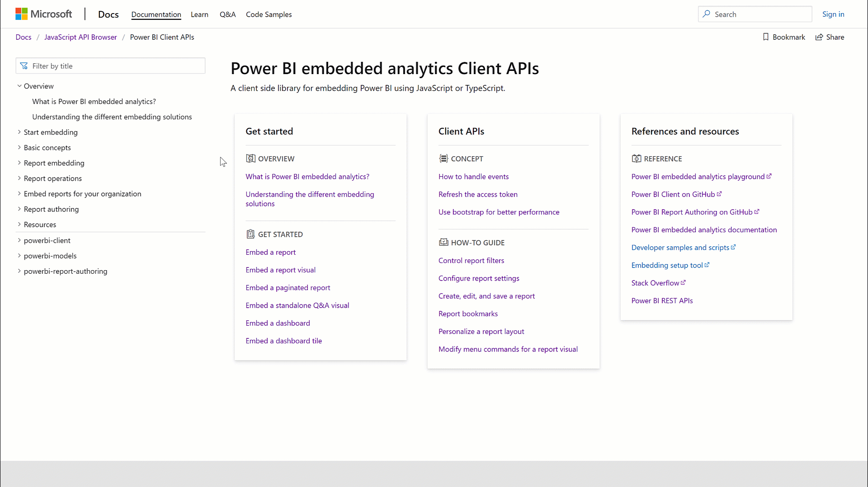Click the external link icon on Stack Overflow
This screenshot has width=868, height=487.
[x=684, y=281]
